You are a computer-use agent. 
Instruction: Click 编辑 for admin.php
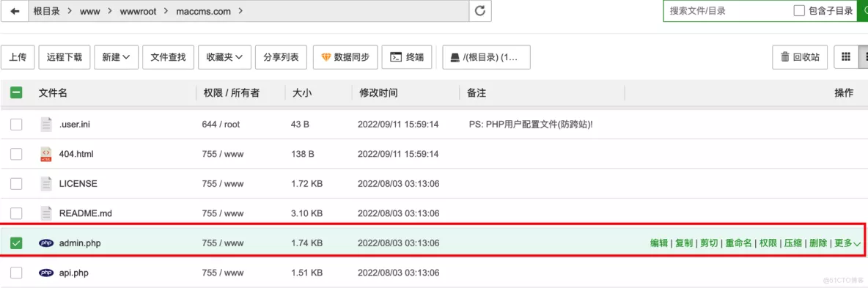coord(659,243)
